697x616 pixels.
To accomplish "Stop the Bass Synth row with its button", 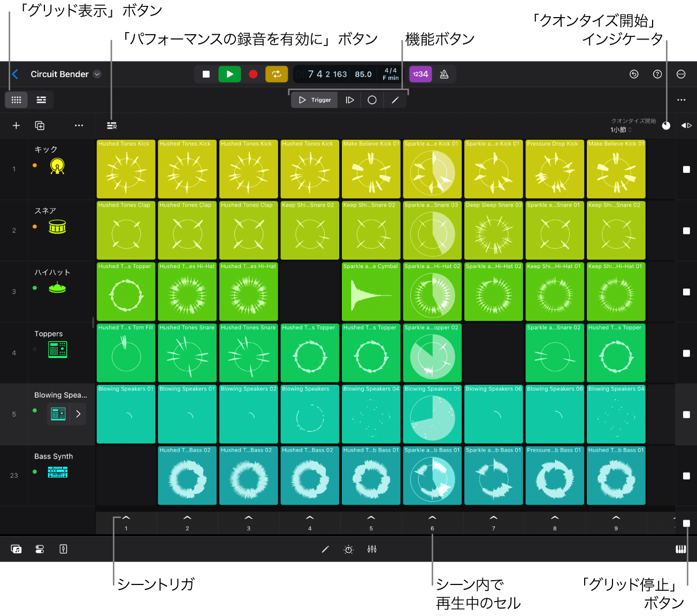I will click(x=686, y=476).
